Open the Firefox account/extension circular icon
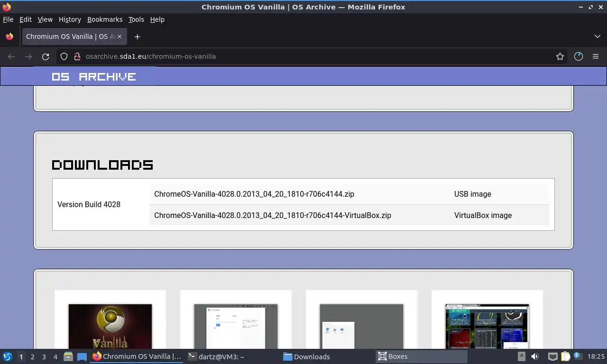 pos(578,56)
